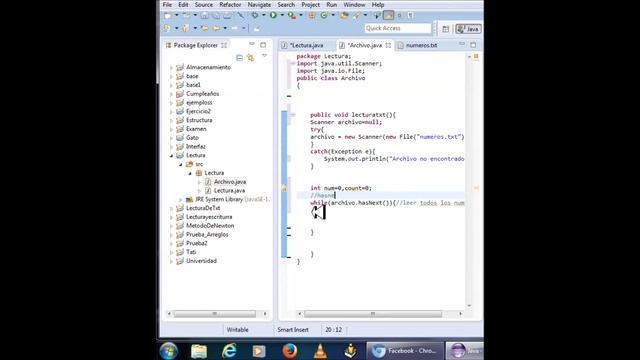Click Writable in status bar

click(238, 329)
